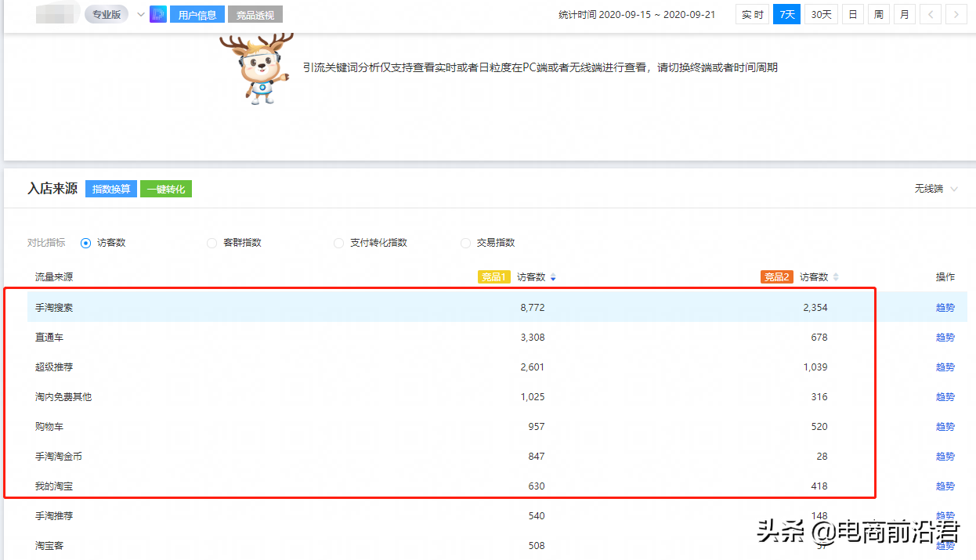
Task: Expand the dropdown beside 专业版
Action: [x=141, y=14]
